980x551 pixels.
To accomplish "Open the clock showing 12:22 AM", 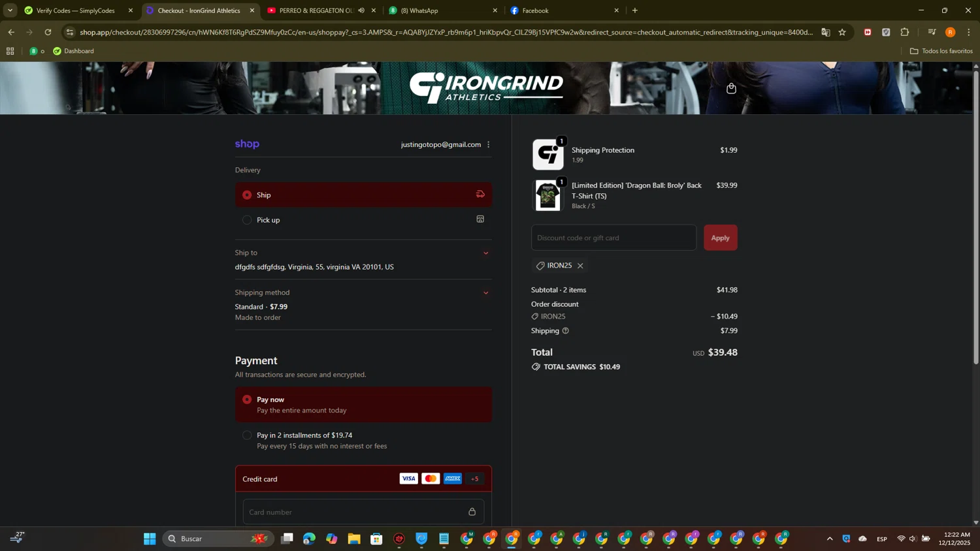I will [x=955, y=539].
